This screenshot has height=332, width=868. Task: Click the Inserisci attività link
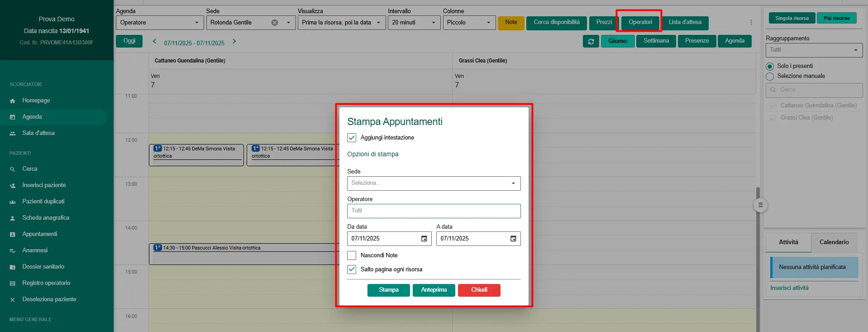[789, 288]
